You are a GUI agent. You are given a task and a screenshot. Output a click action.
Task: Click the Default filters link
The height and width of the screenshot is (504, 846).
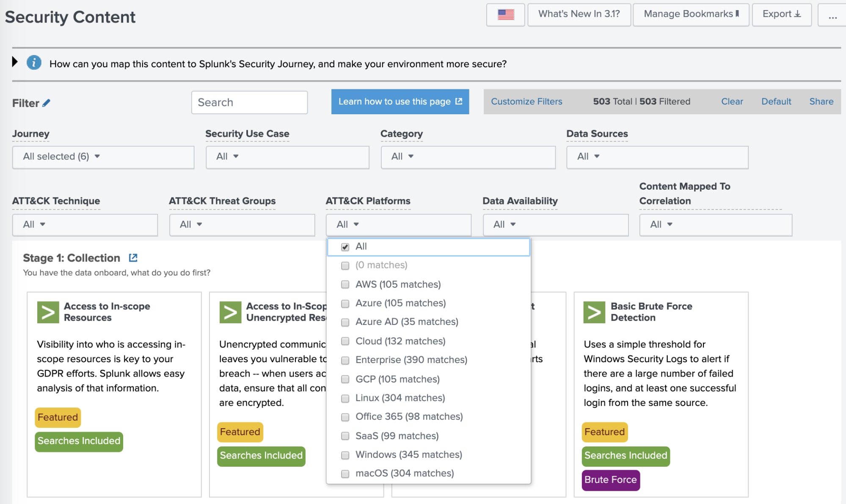coord(776,102)
